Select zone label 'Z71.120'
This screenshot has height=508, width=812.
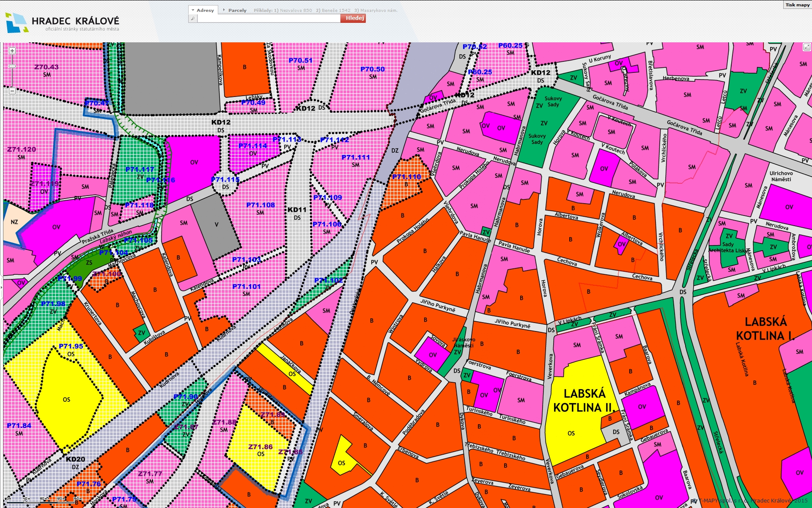point(22,149)
